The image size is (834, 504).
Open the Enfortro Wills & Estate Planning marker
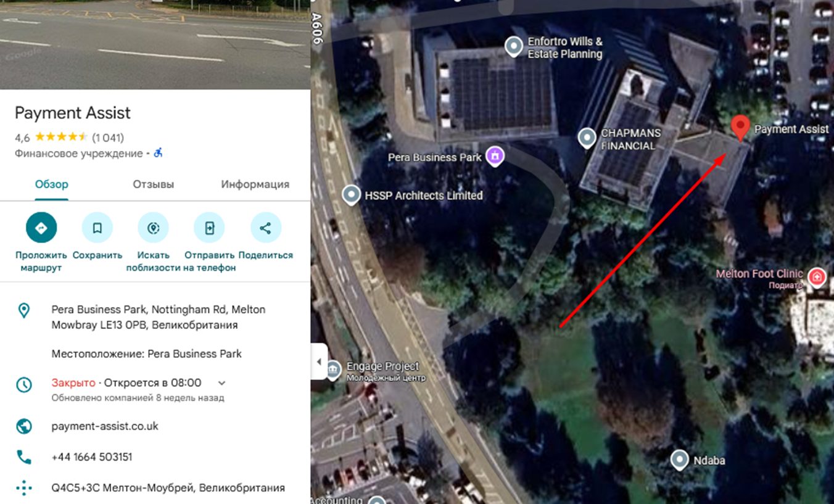pyautogui.click(x=514, y=46)
